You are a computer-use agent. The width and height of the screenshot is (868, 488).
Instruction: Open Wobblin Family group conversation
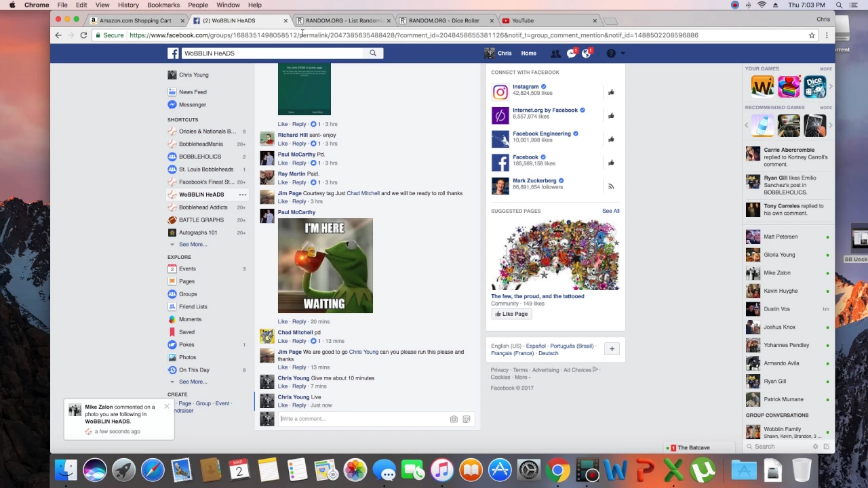(x=788, y=432)
